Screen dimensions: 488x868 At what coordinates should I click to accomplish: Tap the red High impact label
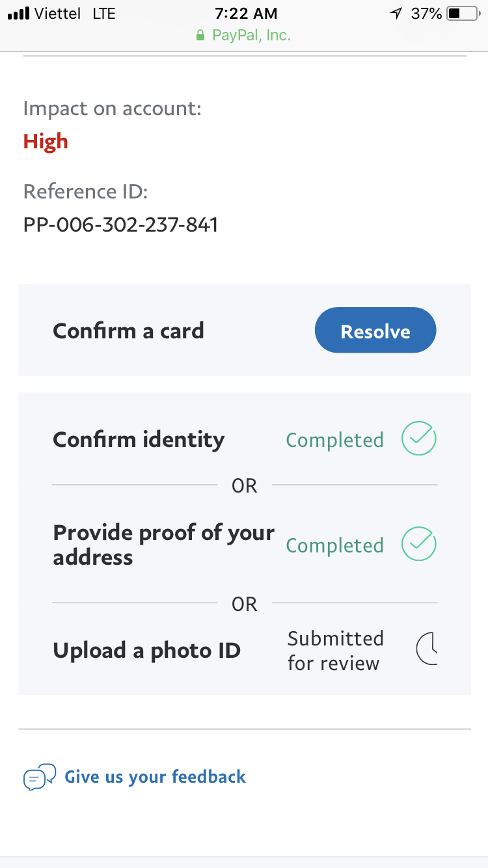tap(46, 141)
